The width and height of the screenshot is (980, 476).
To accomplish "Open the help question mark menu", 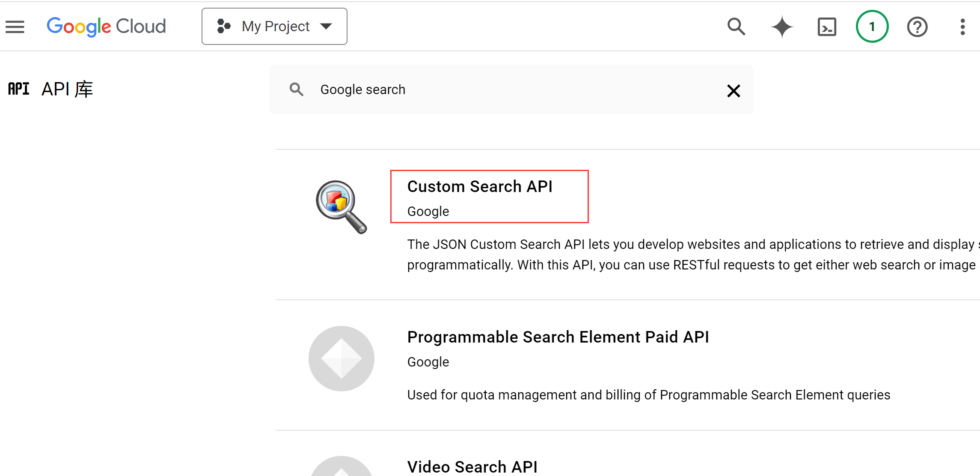I will point(917,27).
